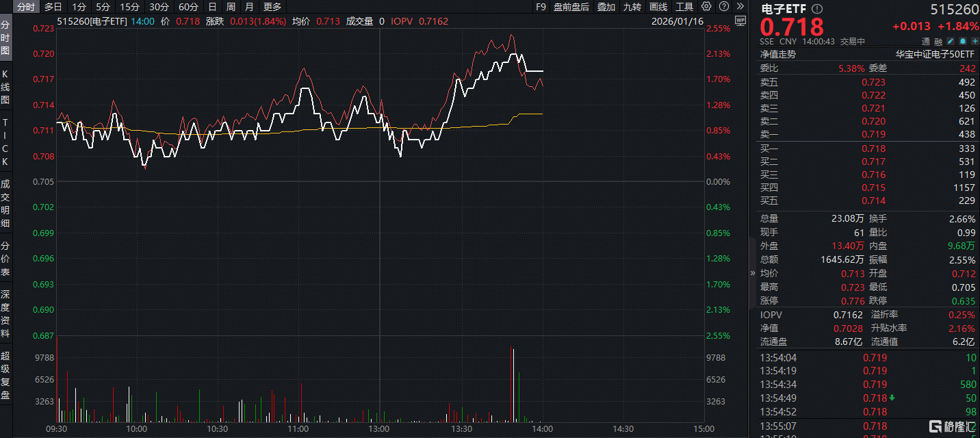This screenshot has width=980, height=438.
Task: Click sell-four price 0.722
Action: coord(873,95)
